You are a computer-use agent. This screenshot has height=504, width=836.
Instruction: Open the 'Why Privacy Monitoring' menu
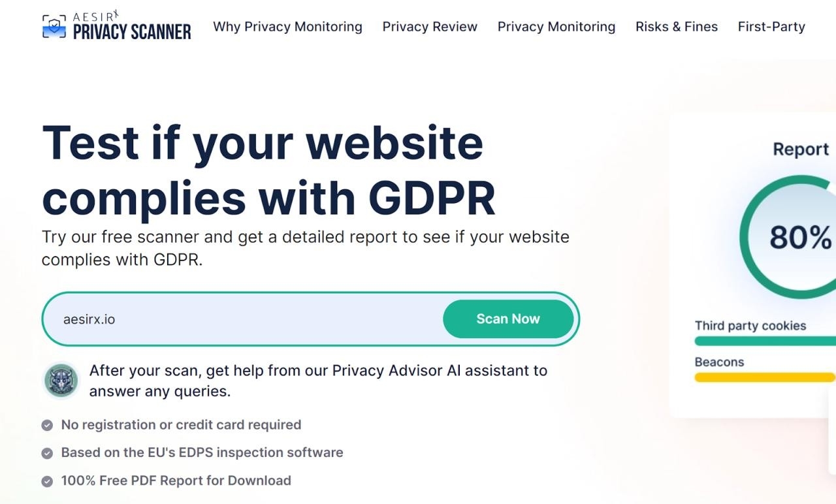coord(287,27)
